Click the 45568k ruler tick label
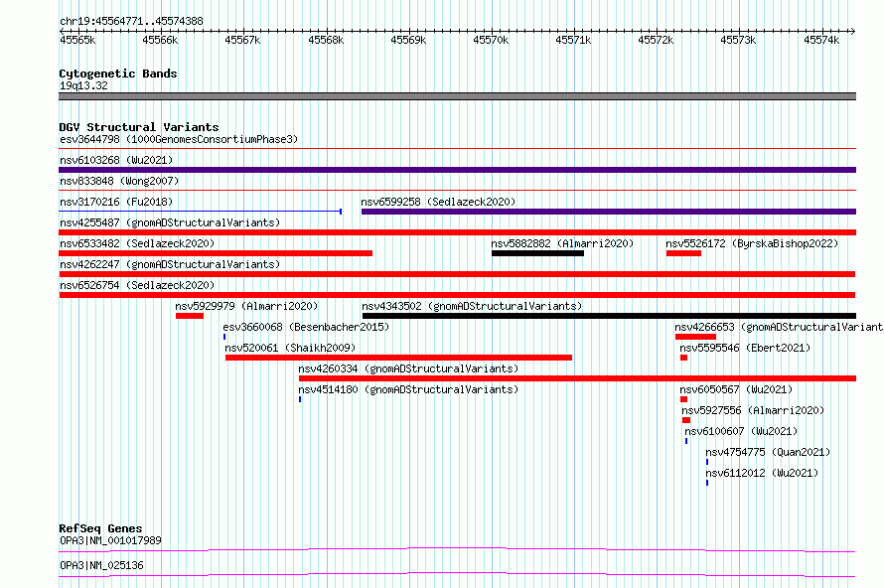The width and height of the screenshot is (884, 588). coord(326,40)
